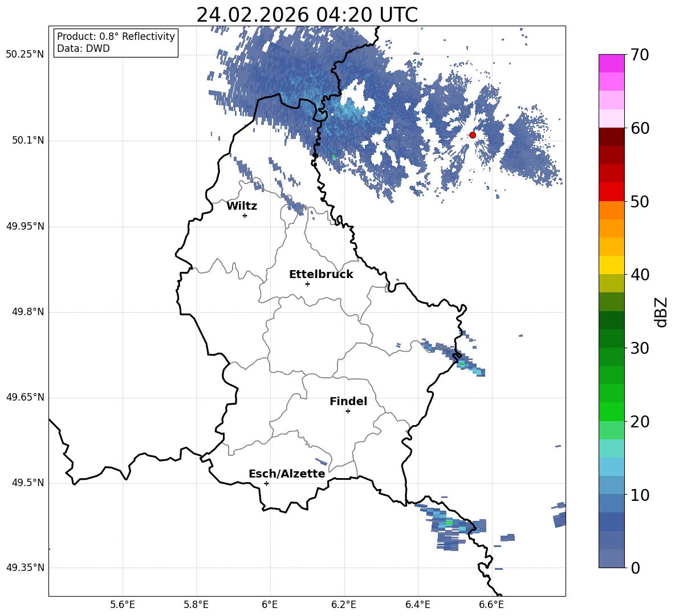The image size is (675, 616).
Task: Click the Wiltz station cross marker
Action: click(245, 215)
